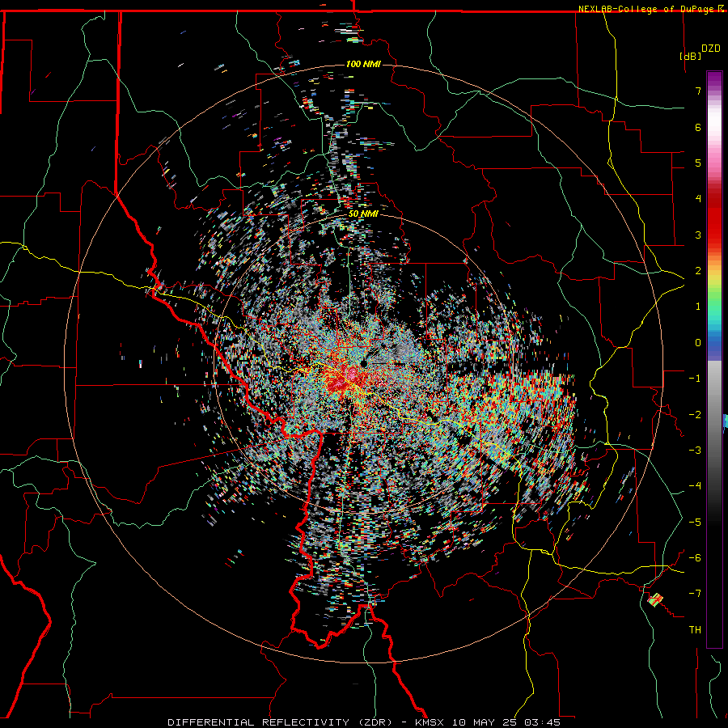728x728 pixels.
Task: Click the striped marker at the lower-right map edge
Action: click(655, 600)
